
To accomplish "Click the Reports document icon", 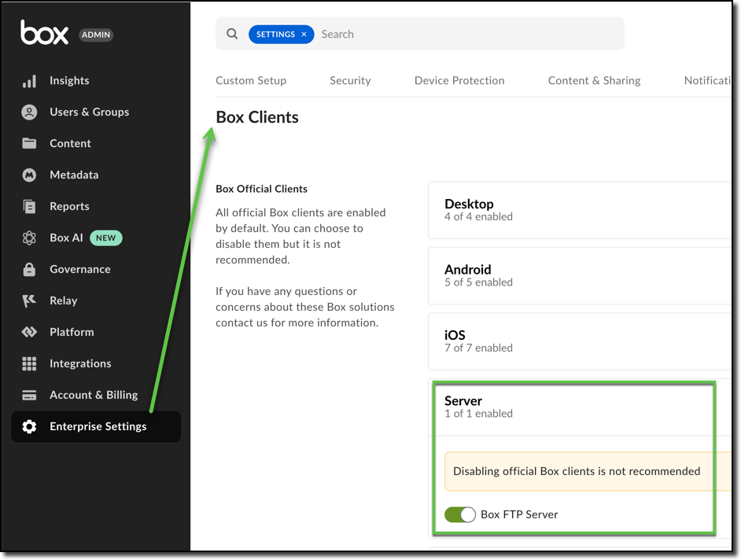I will click(29, 207).
